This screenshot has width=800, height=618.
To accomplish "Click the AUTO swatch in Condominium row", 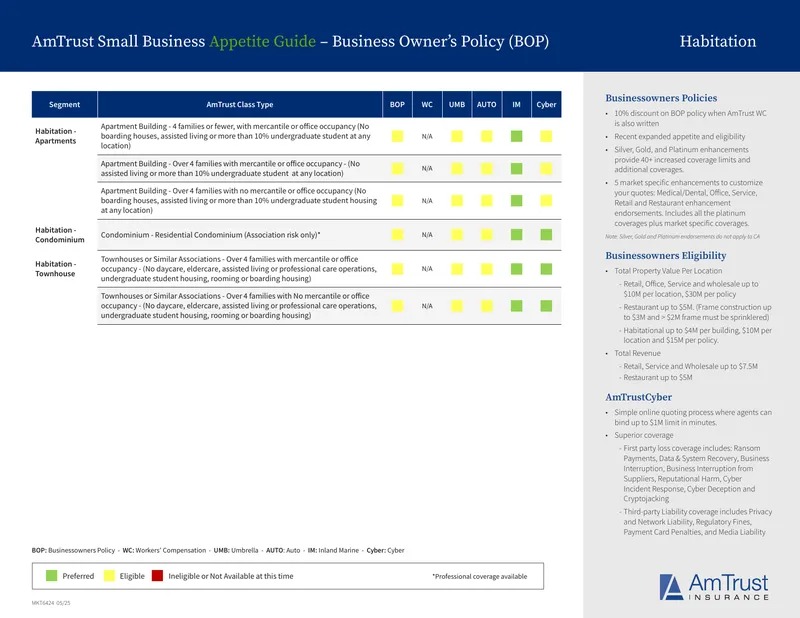I will 487,235.
